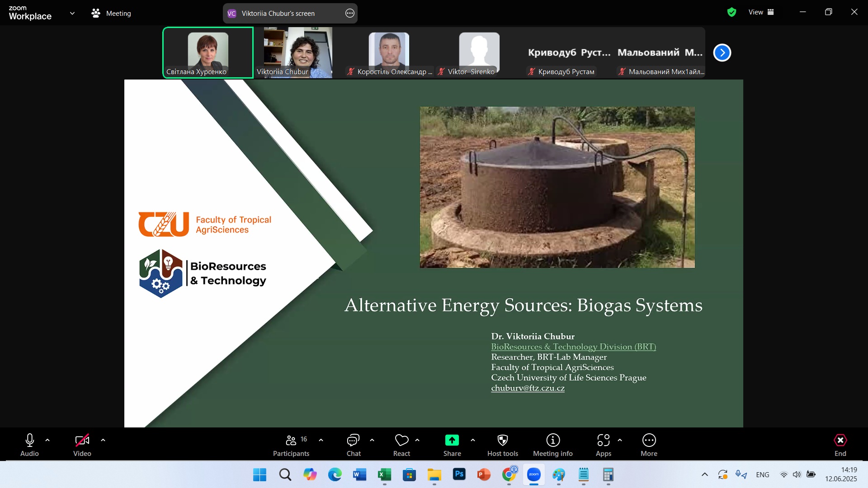Open Microsoft Store from taskbar
Image resolution: width=868 pixels, height=488 pixels.
pos(410,475)
